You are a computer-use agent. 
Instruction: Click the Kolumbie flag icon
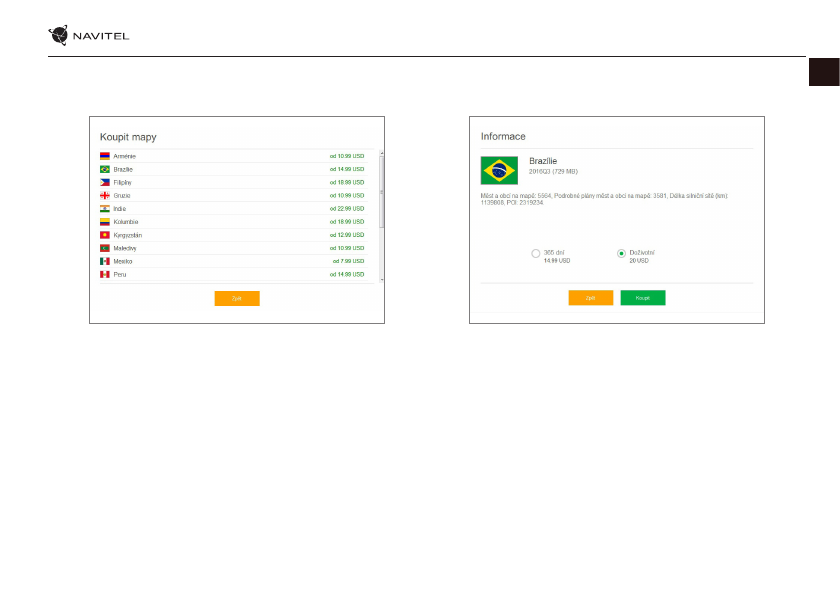pyautogui.click(x=104, y=221)
